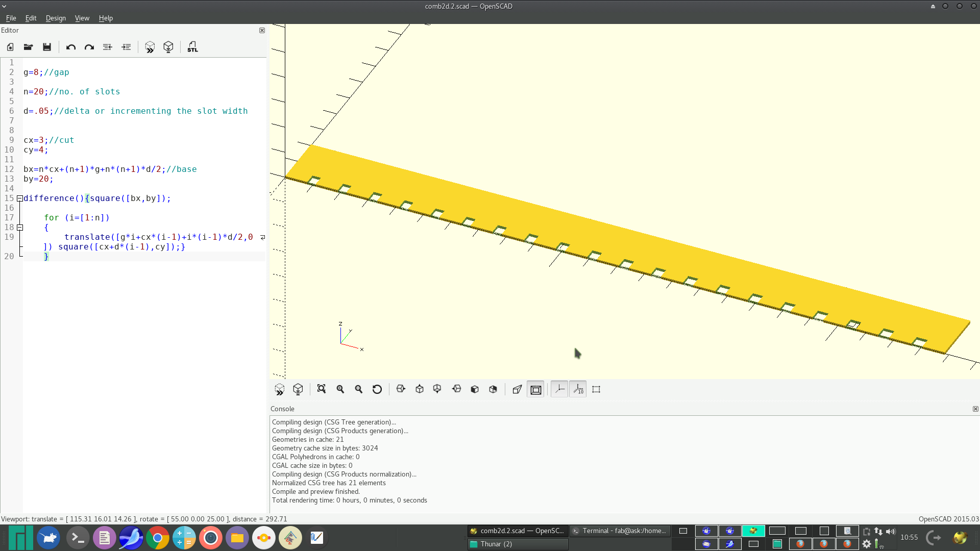Screen dimensions: 980x551
Task: Toggle the Orthogonal projection button
Action: tap(536, 389)
